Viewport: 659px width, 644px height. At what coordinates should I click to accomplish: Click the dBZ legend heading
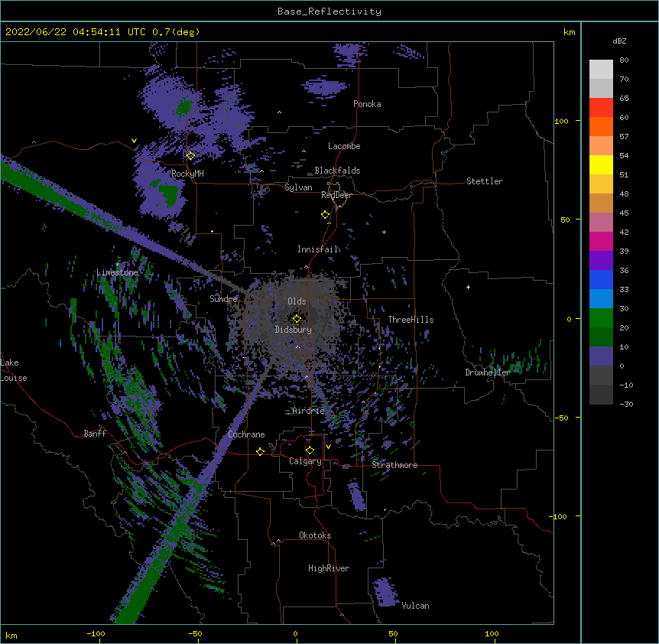click(x=619, y=41)
